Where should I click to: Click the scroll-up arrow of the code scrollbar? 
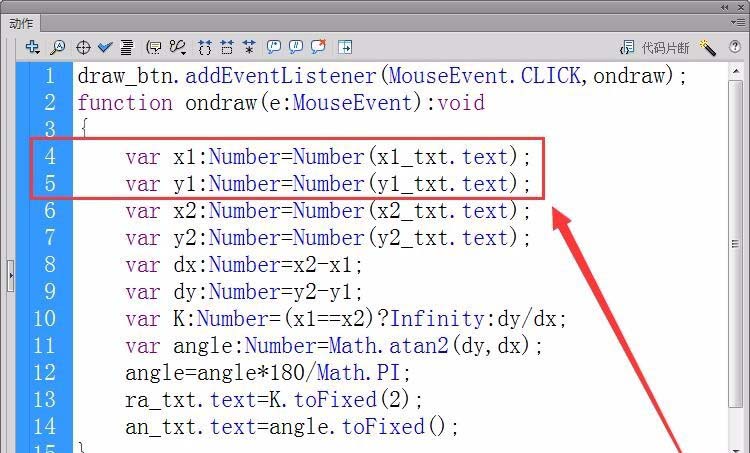[x=735, y=71]
